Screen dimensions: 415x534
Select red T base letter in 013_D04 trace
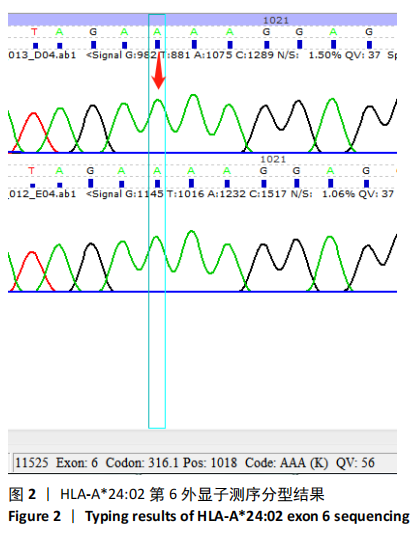34,32
